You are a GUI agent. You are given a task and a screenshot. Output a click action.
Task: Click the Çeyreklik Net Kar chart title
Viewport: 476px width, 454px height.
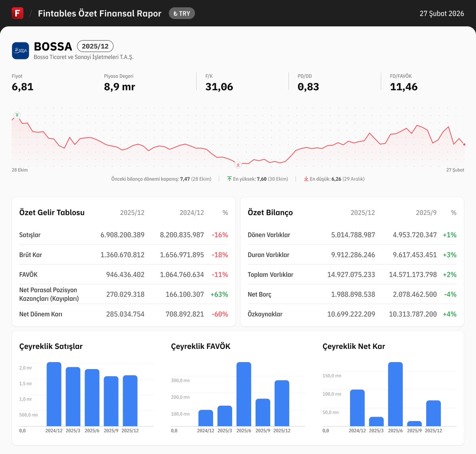coord(354,346)
